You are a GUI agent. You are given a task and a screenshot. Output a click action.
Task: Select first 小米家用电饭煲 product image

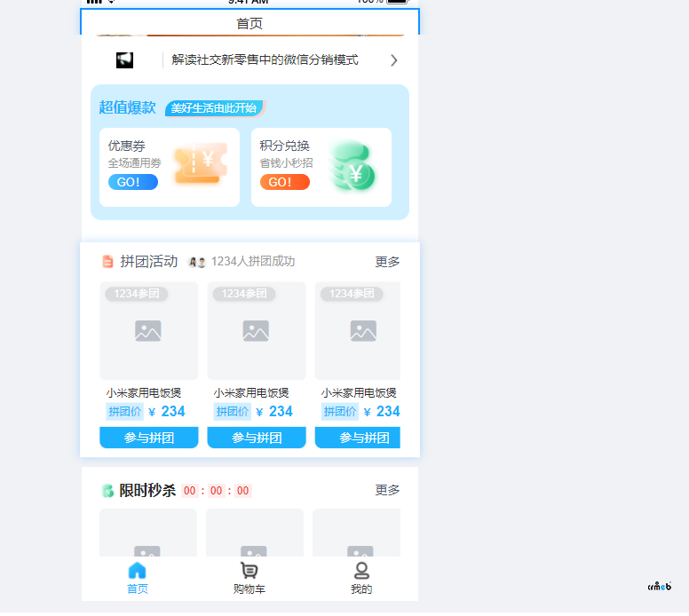(148, 331)
